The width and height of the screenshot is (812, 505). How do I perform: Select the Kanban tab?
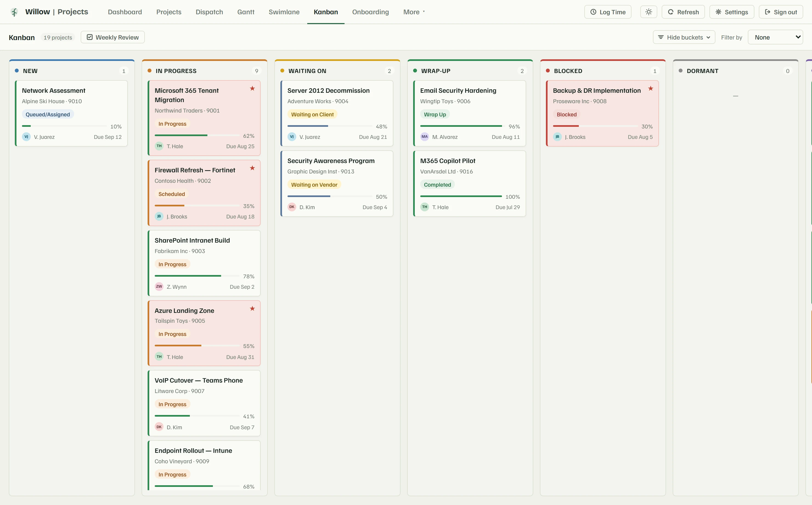pyautogui.click(x=326, y=12)
